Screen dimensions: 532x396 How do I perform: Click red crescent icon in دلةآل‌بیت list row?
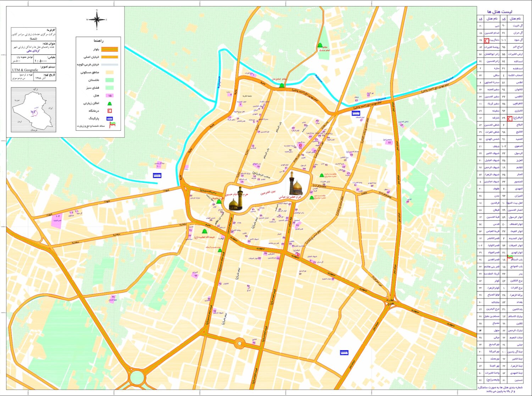click(487, 41)
